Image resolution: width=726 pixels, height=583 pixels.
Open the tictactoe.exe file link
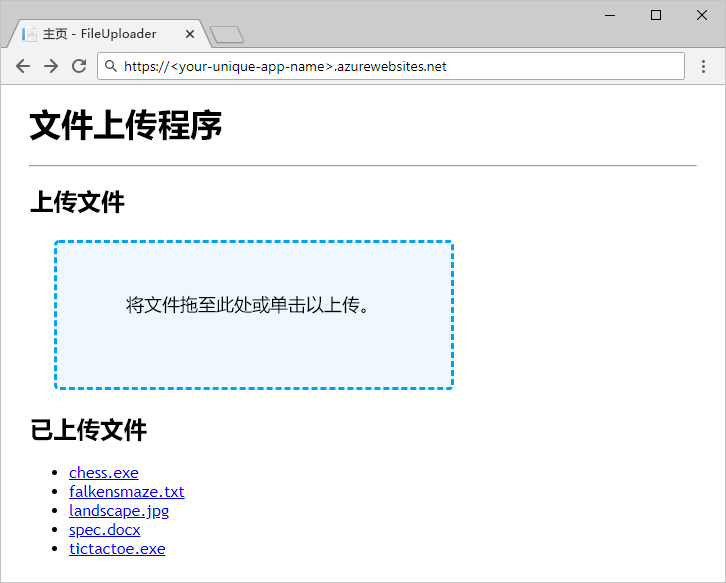point(117,549)
